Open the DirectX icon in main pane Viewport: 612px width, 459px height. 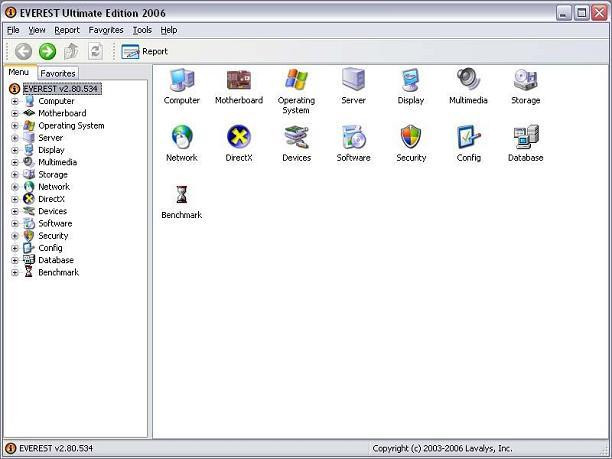pos(239,137)
